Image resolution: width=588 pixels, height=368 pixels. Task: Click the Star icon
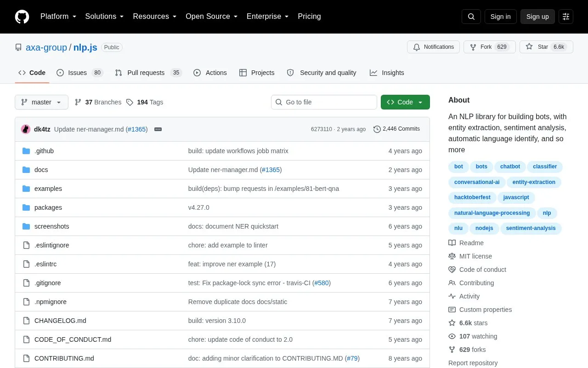pyautogui.click(x=529, y=47)
